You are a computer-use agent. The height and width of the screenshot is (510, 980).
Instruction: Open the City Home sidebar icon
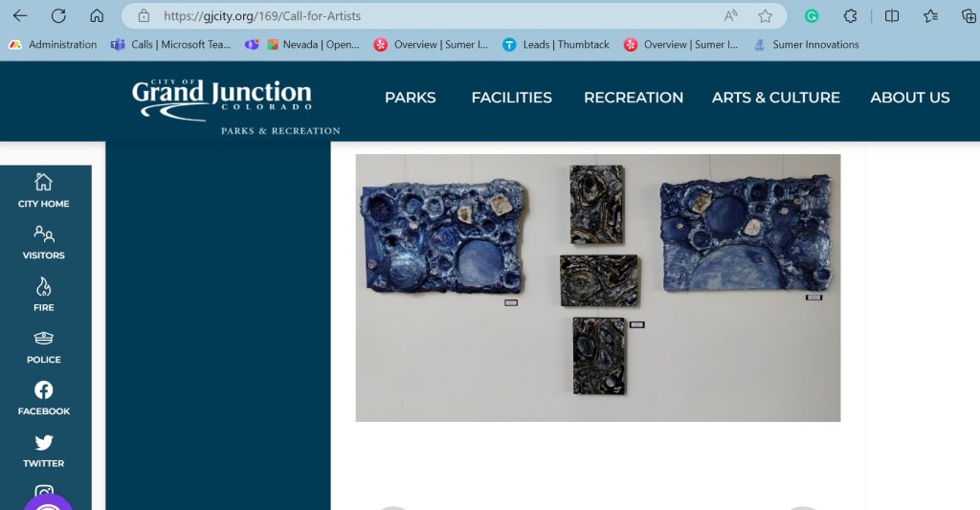click(44, 190)
